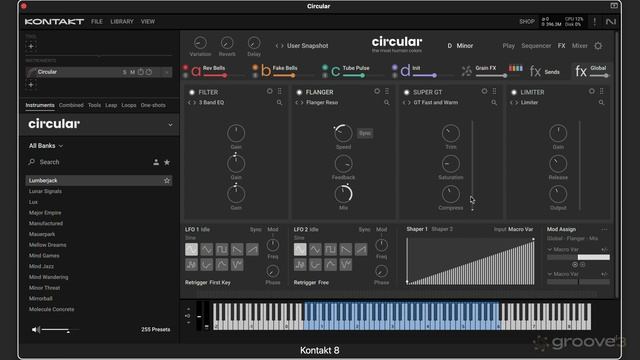This screenshot has height=360, width=640.
Task: Open the colored sequencer bars icon
Action: (516, 69)
